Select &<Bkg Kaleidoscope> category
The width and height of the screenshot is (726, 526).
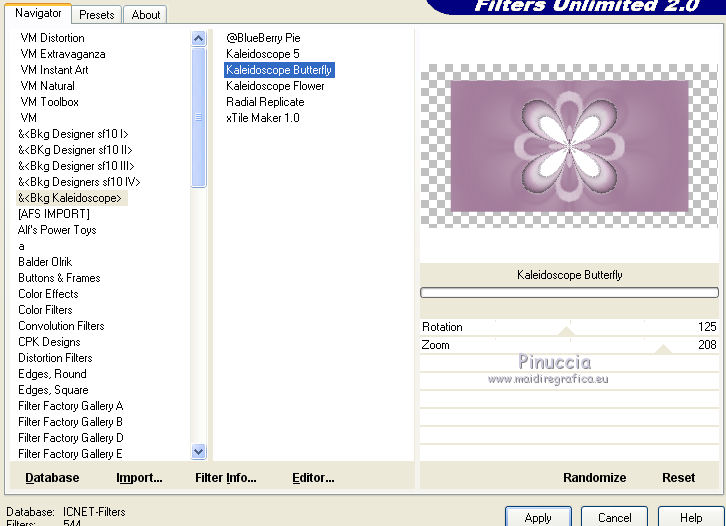70,198
